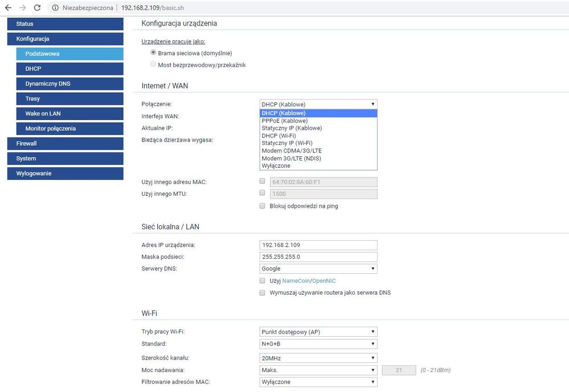Screen dimensions: 569x392
Task: Open the Szerokość kanału dropdown
Action: (318, 358)
